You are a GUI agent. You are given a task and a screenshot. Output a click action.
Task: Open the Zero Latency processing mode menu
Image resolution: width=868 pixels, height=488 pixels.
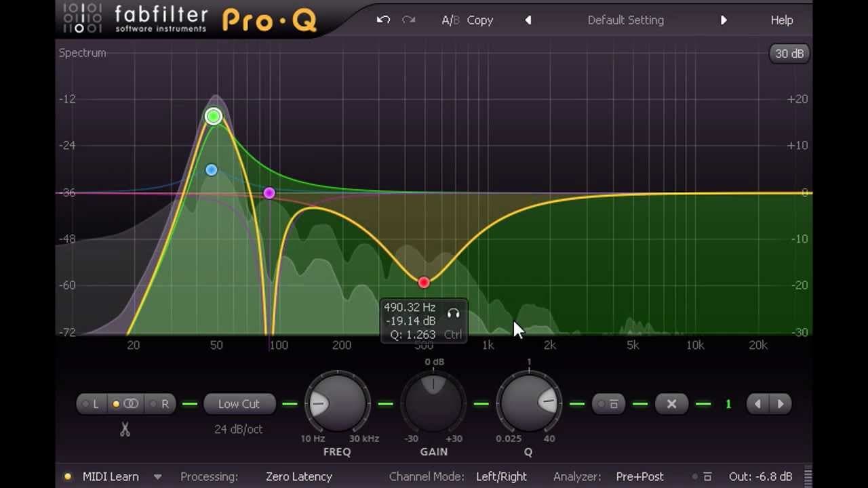tap(299, 476)
